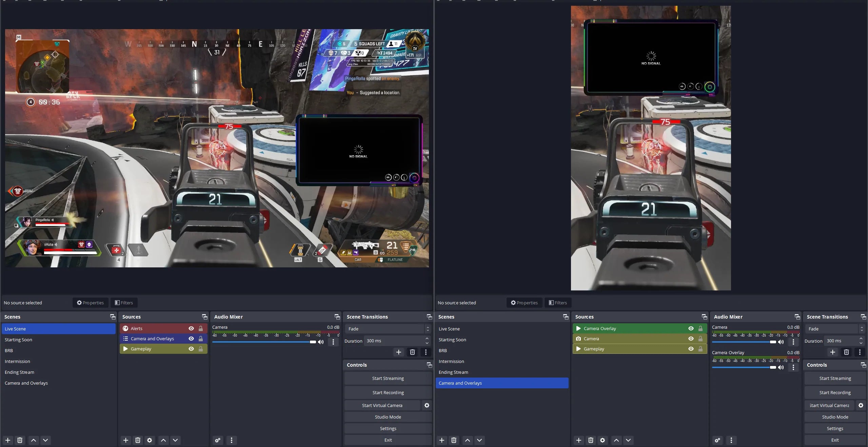Click Start Recording in left window
868x447 pixels.
(x=388, y=392)
